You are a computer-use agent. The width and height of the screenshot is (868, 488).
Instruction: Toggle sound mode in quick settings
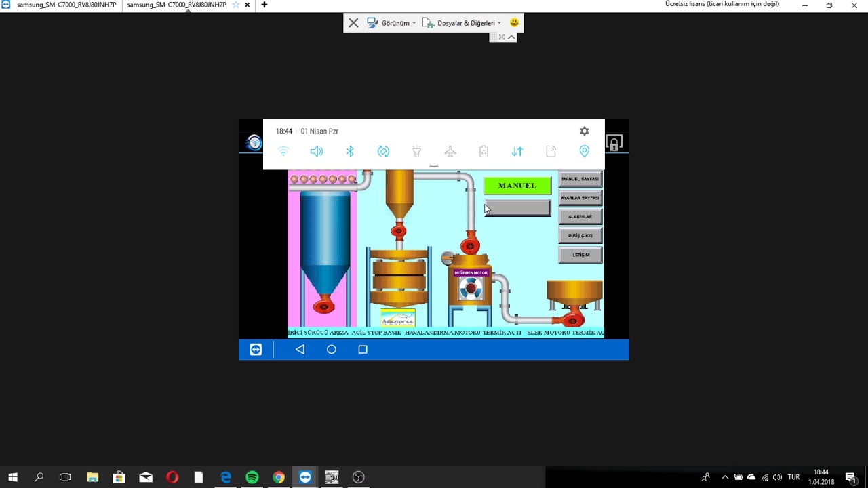coord(317,152)
